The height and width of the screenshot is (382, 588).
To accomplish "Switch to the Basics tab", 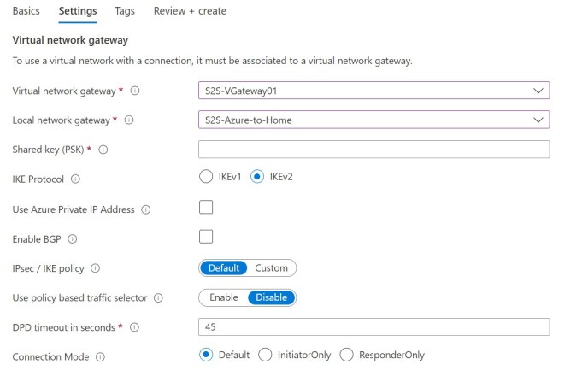I will click(26, 11).
